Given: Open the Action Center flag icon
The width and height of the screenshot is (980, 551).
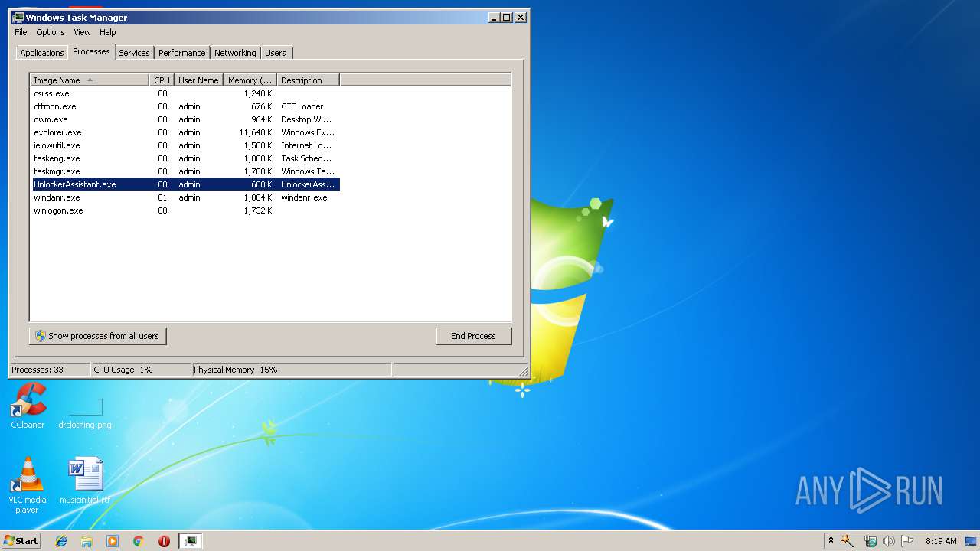Looking at the screenshot, I should tap(906, 541).
